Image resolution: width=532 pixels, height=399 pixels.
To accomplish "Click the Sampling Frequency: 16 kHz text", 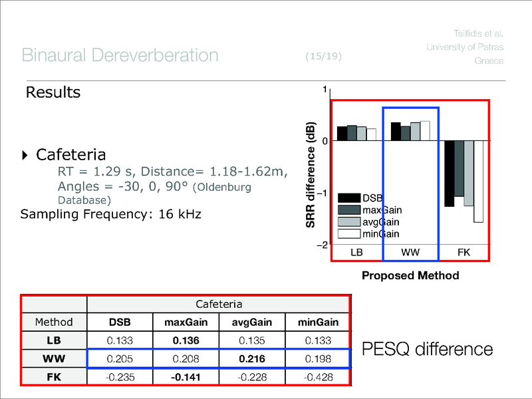I will click(111, 214).
